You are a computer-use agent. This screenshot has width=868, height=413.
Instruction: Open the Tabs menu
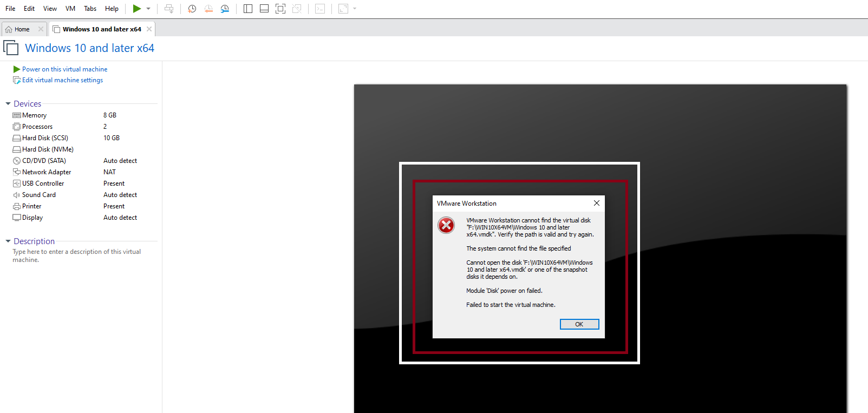click(x=90, y=9)
